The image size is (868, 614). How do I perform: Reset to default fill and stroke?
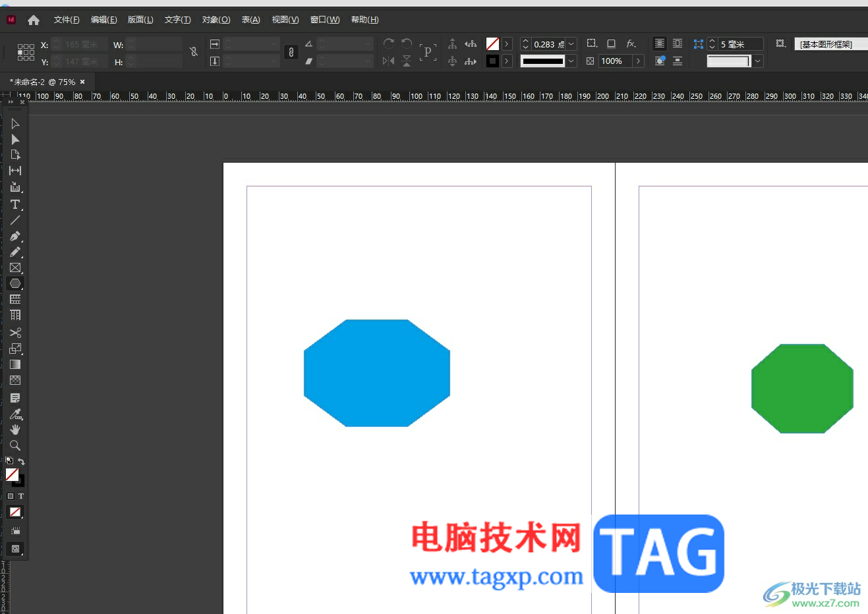pyautogui.click(x=9, y=460)
